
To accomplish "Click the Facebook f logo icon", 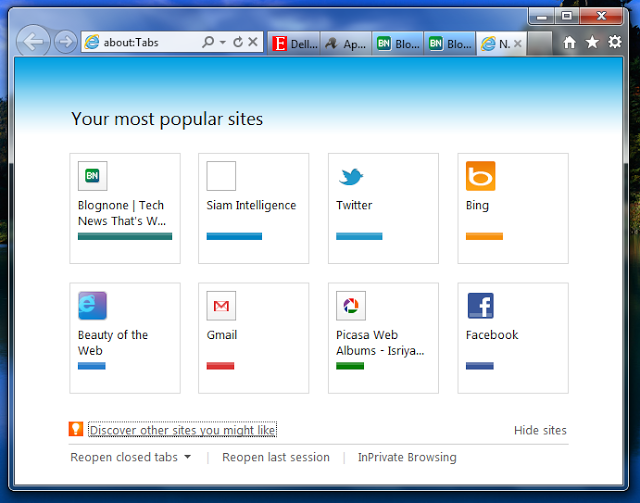I will [x=481, y=306].
